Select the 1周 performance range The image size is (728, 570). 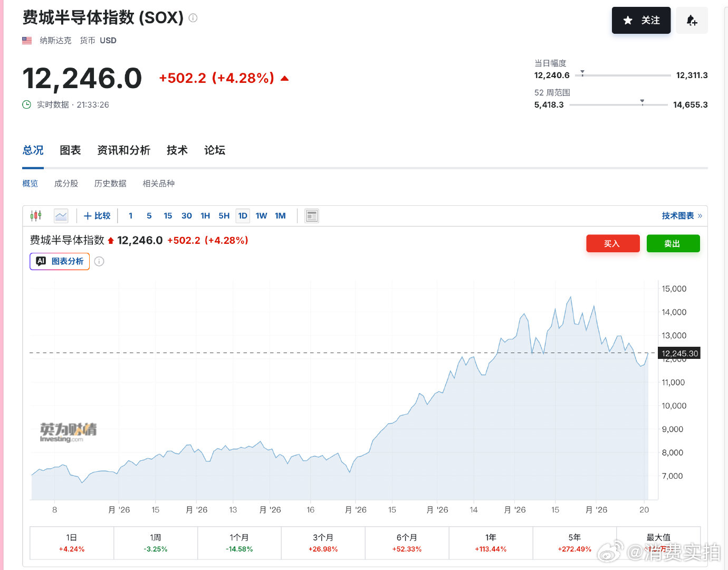coord(156,543)
